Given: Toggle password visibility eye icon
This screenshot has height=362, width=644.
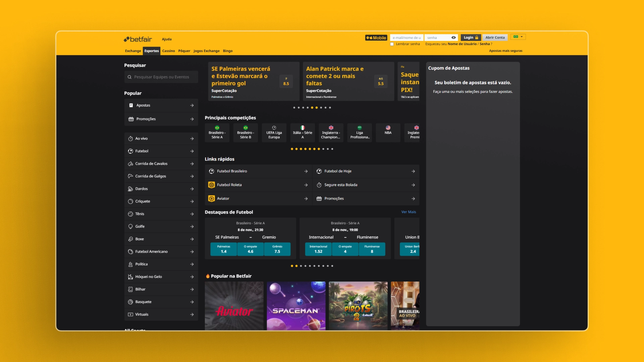Looking at the screenshot, I should 453,38.
